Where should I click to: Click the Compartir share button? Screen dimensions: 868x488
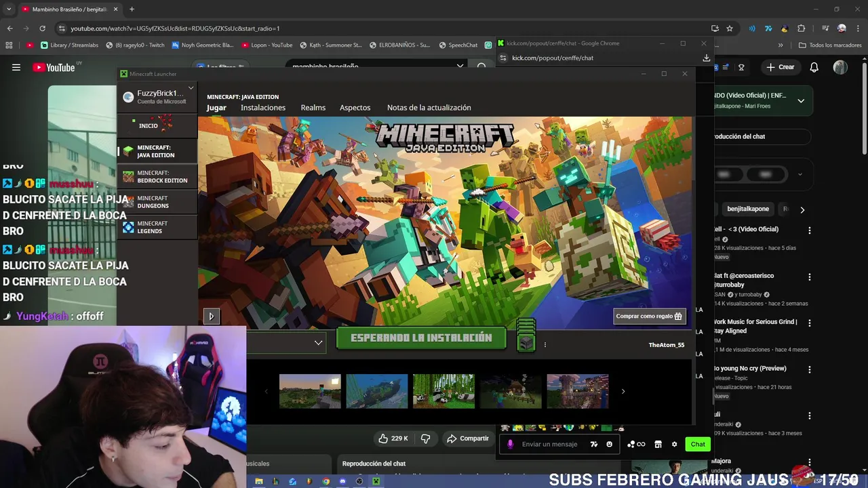(x=468, y=439)
